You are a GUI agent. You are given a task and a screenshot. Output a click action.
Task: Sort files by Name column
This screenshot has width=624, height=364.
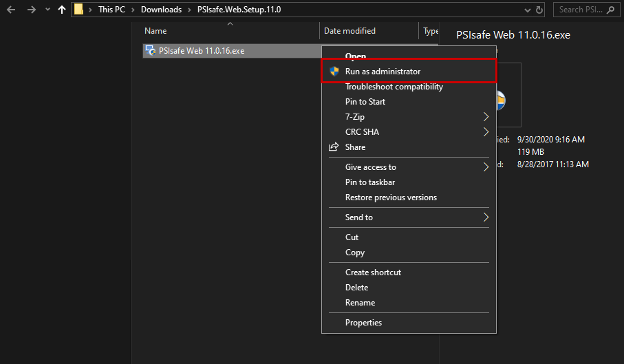click(155, 31)
